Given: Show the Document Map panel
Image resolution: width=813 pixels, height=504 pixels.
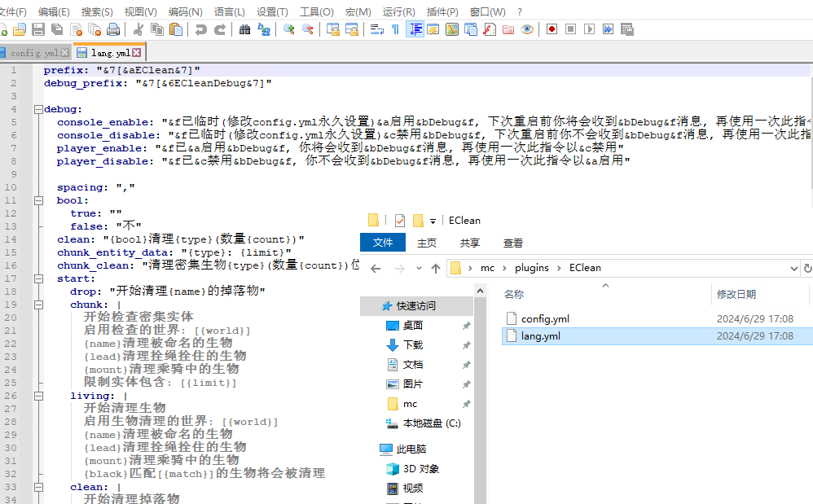Looking at the screenshot, I should pyautogui.click(x=452, y=29).
